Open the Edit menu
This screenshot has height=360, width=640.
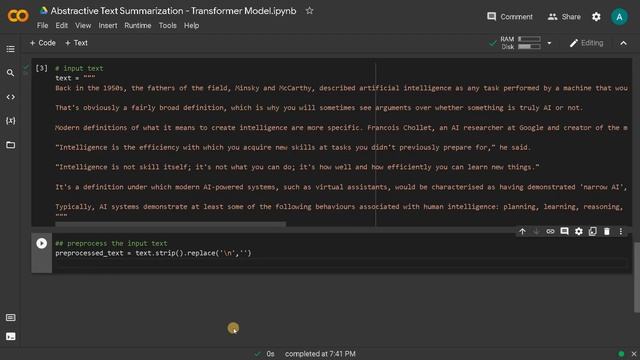pyautogui.click(x=62, y=25)
